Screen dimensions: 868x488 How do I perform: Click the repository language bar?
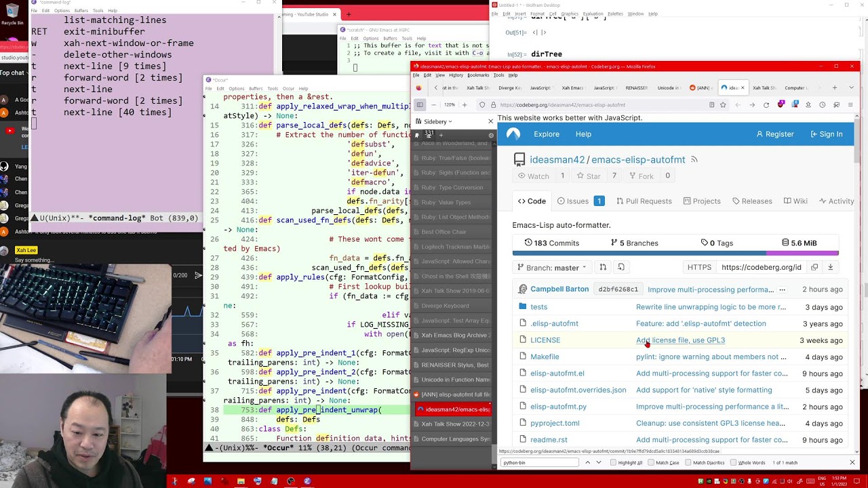pyautogui.click(x=675, y=253)
